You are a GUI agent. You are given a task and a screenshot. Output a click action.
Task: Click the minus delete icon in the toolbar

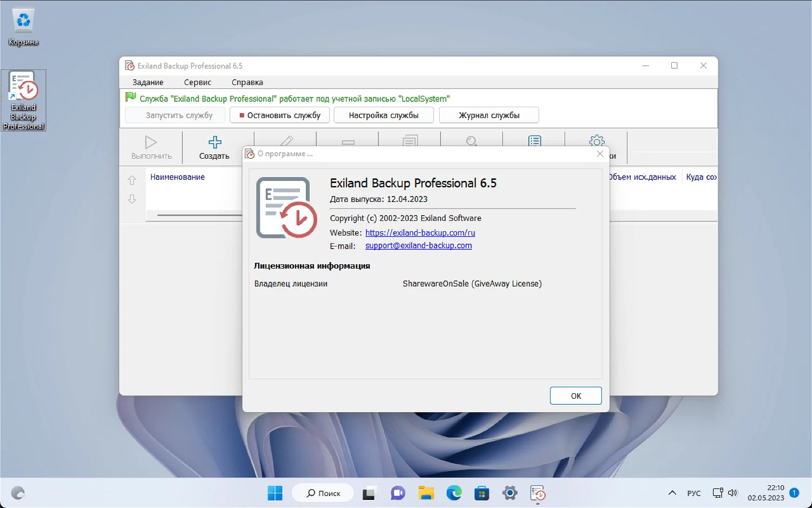348,142
